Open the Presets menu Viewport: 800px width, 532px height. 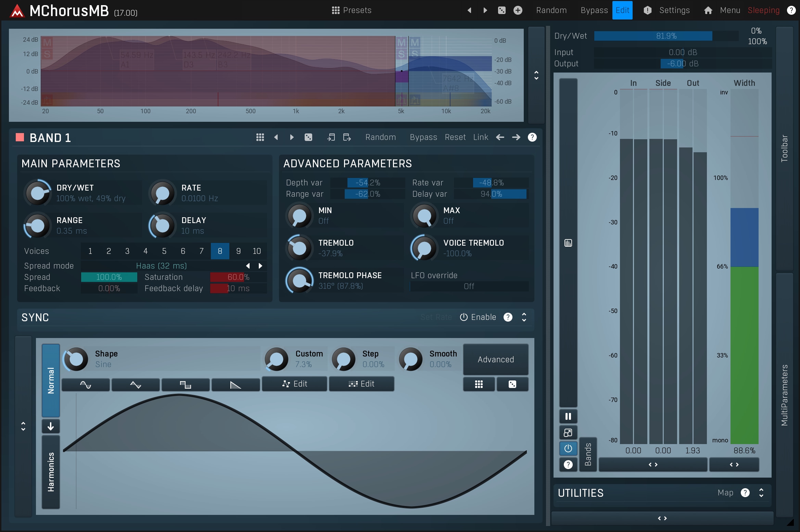(352, 10)
